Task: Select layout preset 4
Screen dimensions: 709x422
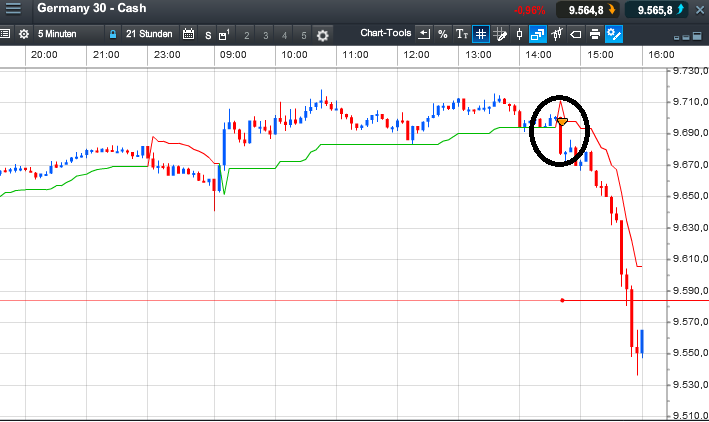Action: click(x=284, y=35)
